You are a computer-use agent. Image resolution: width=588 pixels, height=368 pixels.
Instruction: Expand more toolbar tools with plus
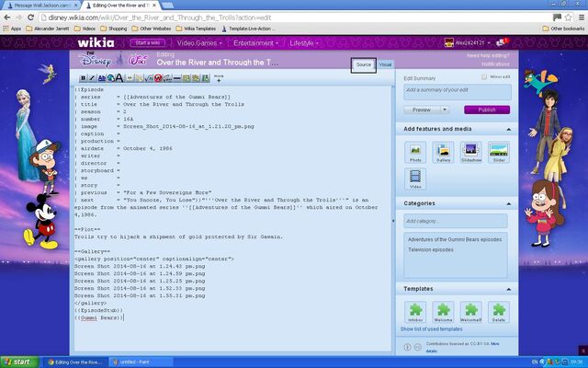pyautogui.click(x=219, y=80)
